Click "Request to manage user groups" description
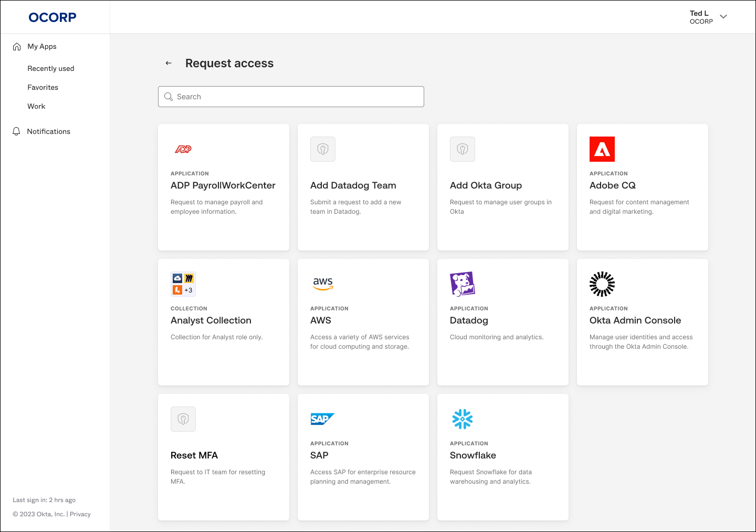This screenshot has width=756, height=532. (501, 207)
